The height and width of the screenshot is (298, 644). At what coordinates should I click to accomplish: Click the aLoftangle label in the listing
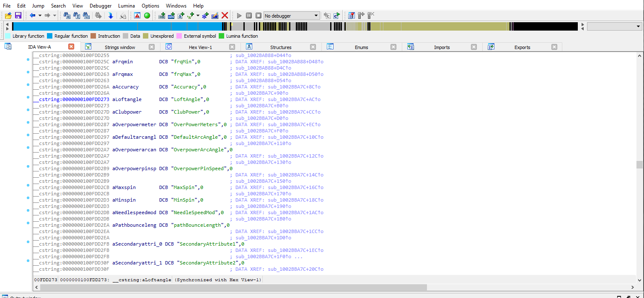(x=127, y=99)
